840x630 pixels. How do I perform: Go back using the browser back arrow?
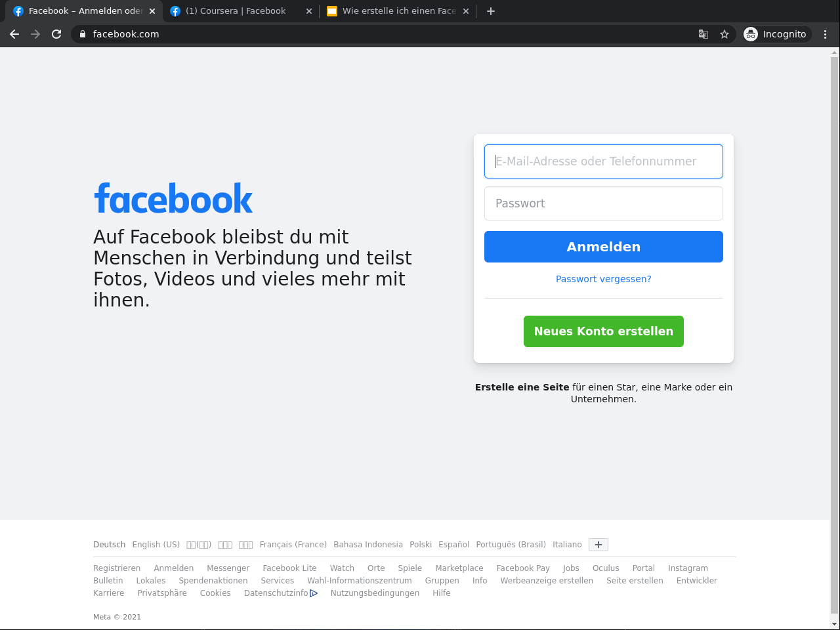tap(14, 34)
